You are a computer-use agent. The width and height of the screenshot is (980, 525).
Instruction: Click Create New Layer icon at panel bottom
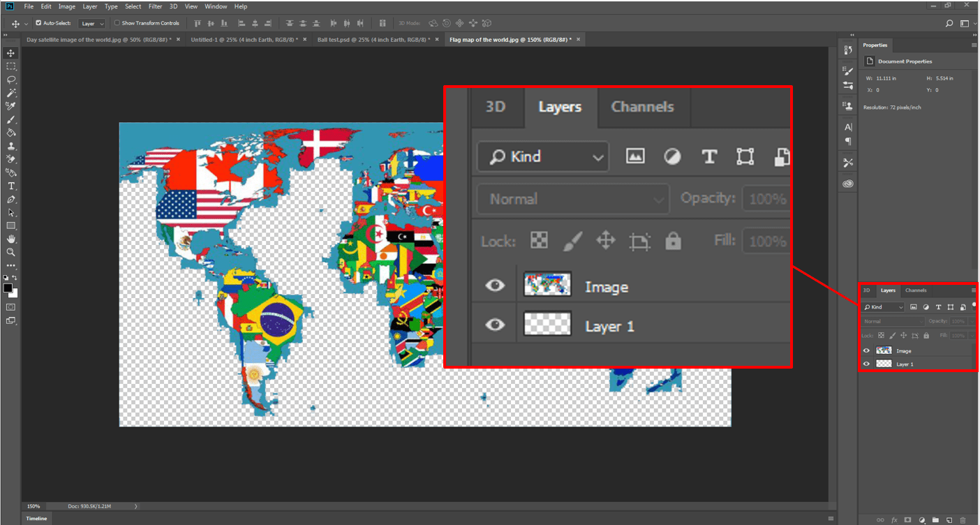coord(949,519)
